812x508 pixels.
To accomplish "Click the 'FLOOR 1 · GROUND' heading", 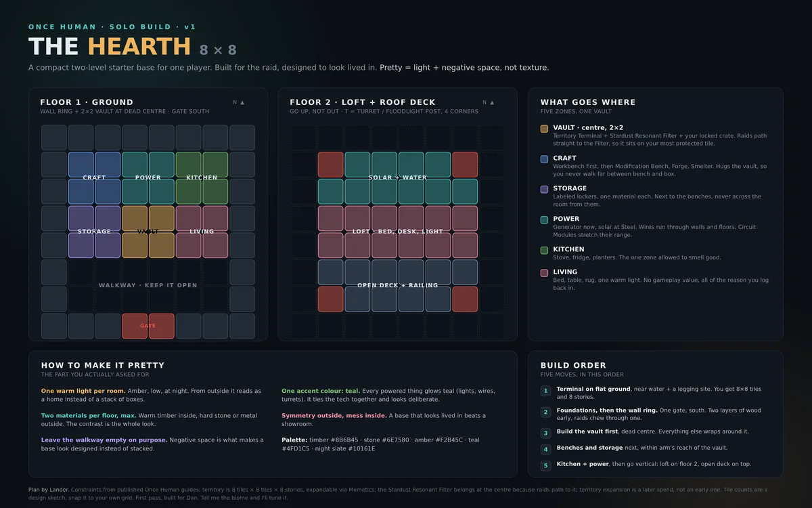I will pyautogui.click(x=87, y=102).
